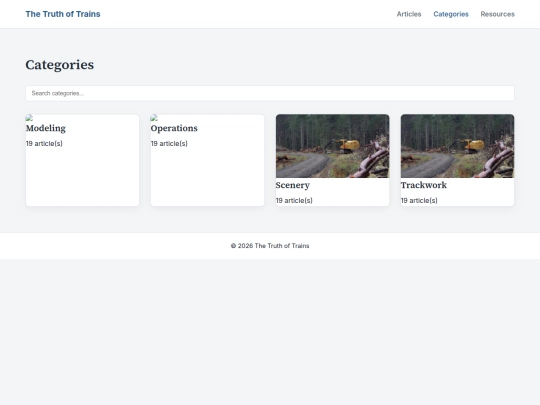Click the Scenery card forest thumbnail
This screenshot has width=540, height=405.
332,146
